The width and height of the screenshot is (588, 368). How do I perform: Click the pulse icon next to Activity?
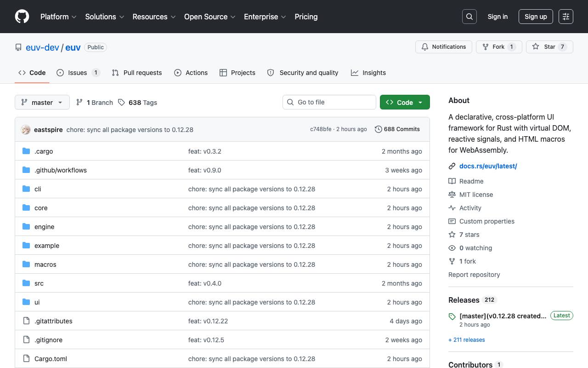[452, 208]
